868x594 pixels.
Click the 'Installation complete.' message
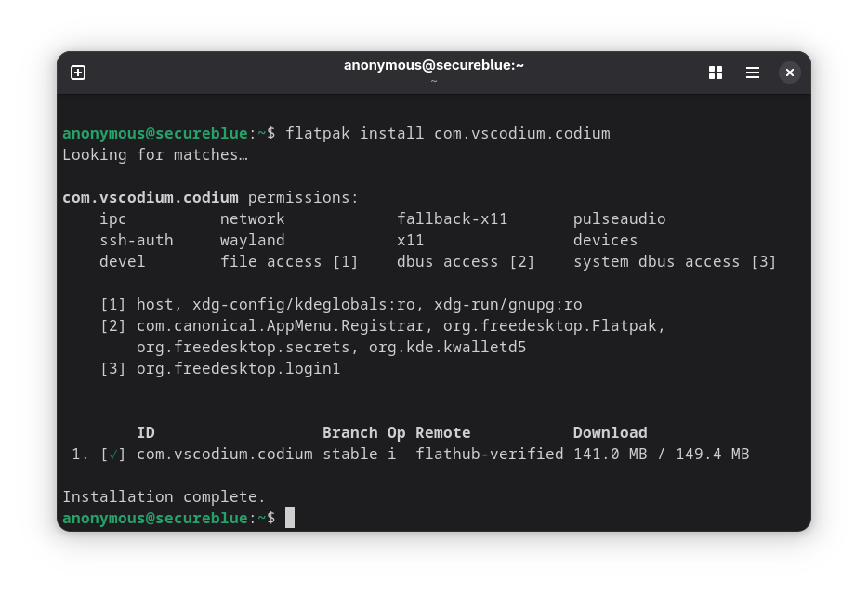164,497
